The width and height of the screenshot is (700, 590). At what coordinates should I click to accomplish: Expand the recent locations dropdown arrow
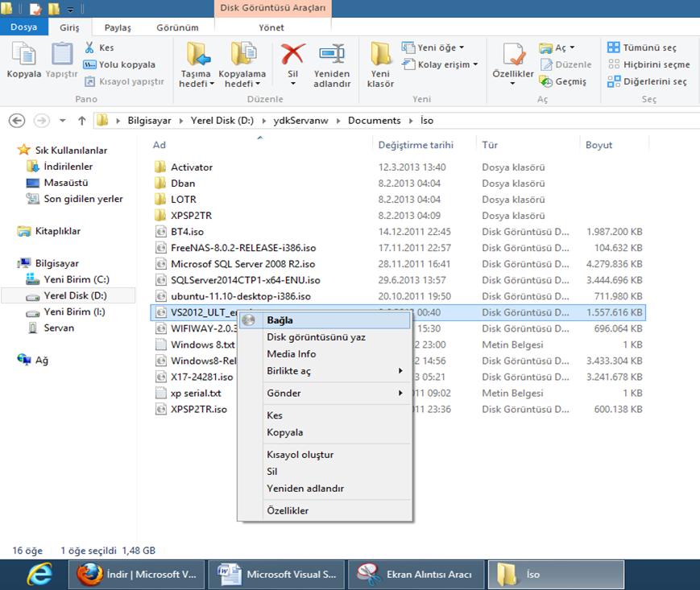coord(63,121)
